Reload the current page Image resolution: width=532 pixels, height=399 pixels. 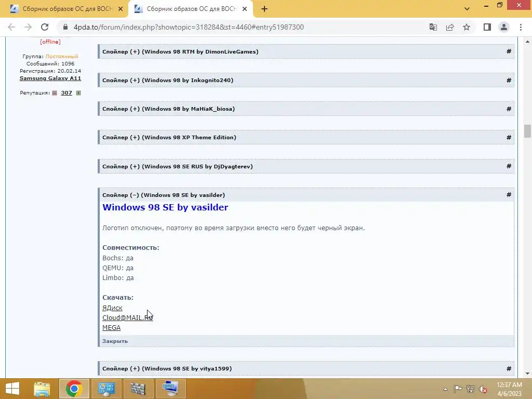45,27
